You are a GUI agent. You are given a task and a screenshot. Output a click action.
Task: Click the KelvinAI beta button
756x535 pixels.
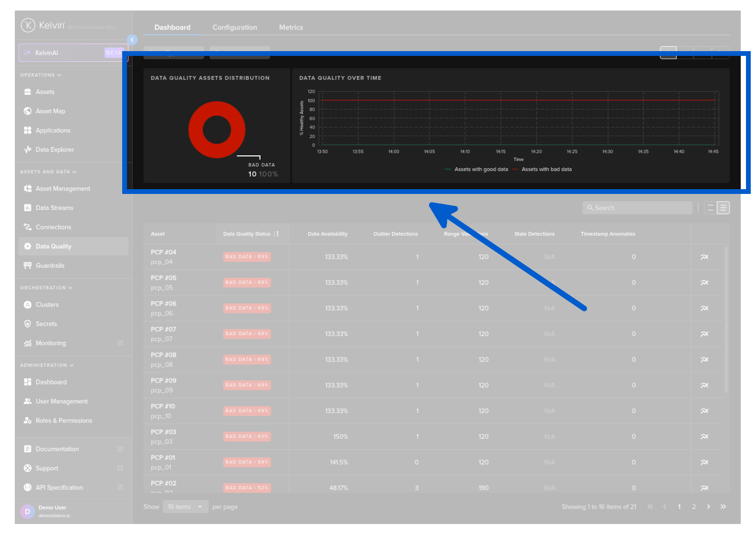[x=73, y=53]
